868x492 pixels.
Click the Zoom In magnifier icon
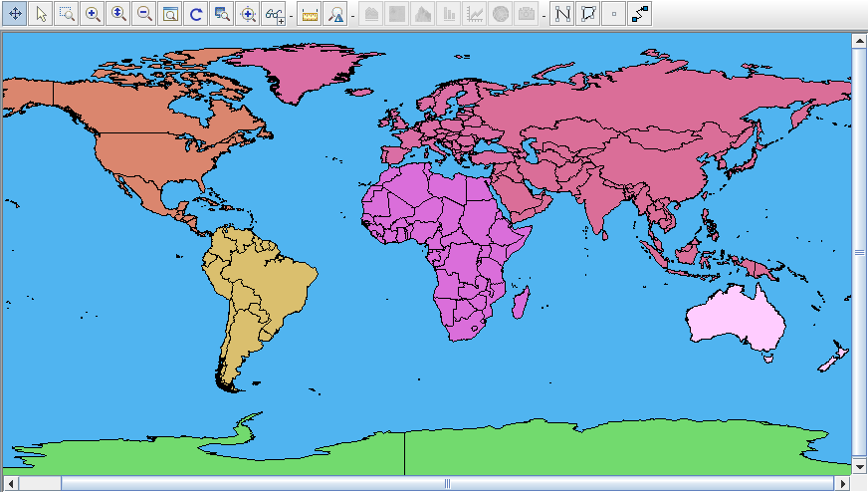[x=93, y=14]
